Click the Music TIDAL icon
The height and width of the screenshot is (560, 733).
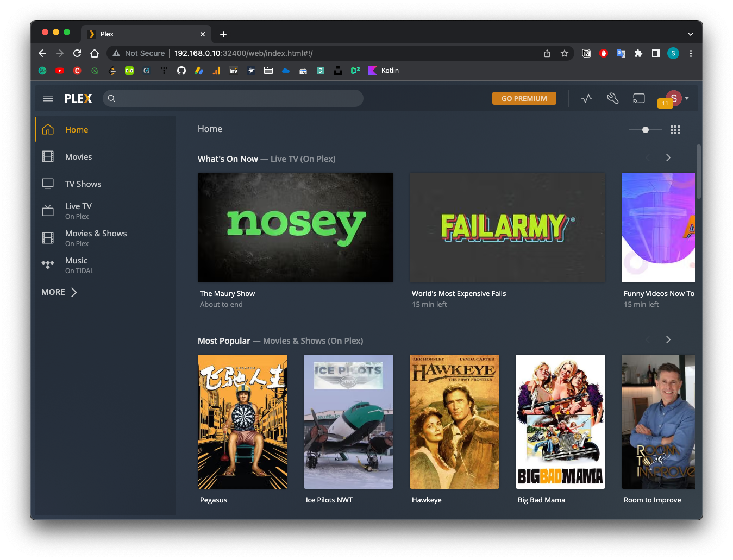point(48,265)
